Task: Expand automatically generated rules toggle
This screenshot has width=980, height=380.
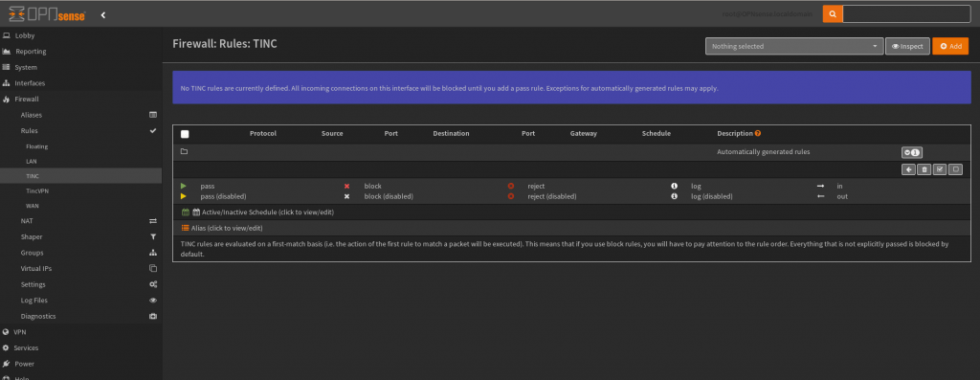Action: pyautogui.click(x=912, y=152)
